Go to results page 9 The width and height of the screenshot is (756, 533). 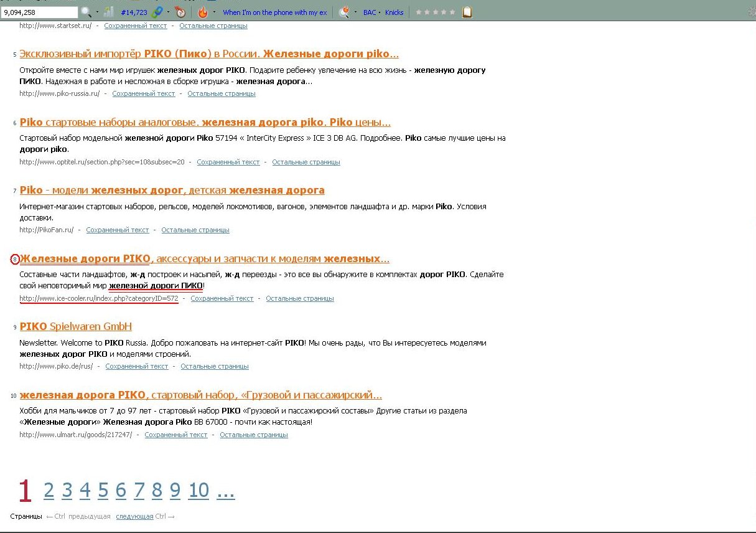pos(175,491)
